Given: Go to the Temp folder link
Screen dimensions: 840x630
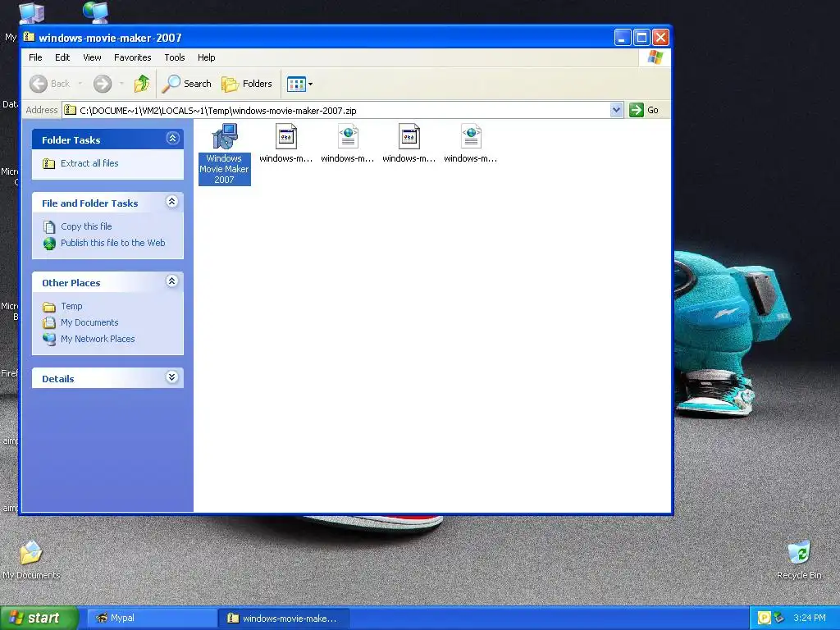Looking at the screenshot, I should click(x=72, y=306).
